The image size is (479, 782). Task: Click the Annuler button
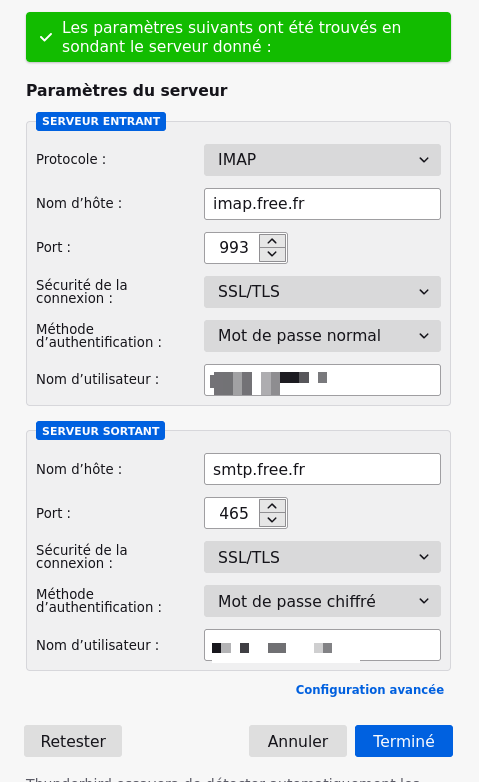pyautogui.click(x=298, y=741)
